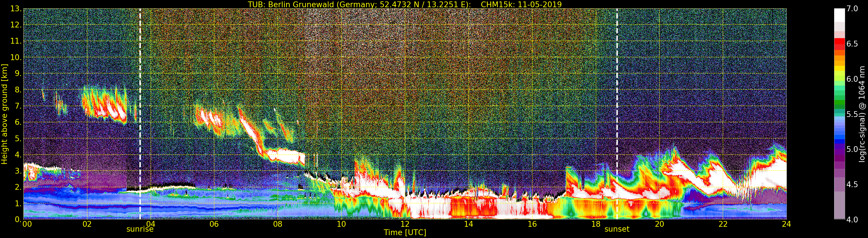868x238 pixels.
Task: Click the log(rc-signal) @ 1064 nm label
Action: [862, 114]
